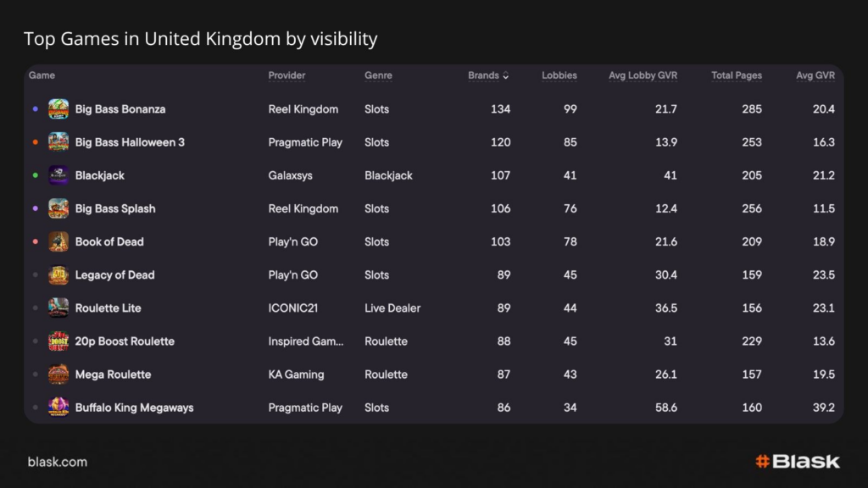Click the Roulette Lite game icon
Viewport: 868px width, 488px height.
coord(58,308)
